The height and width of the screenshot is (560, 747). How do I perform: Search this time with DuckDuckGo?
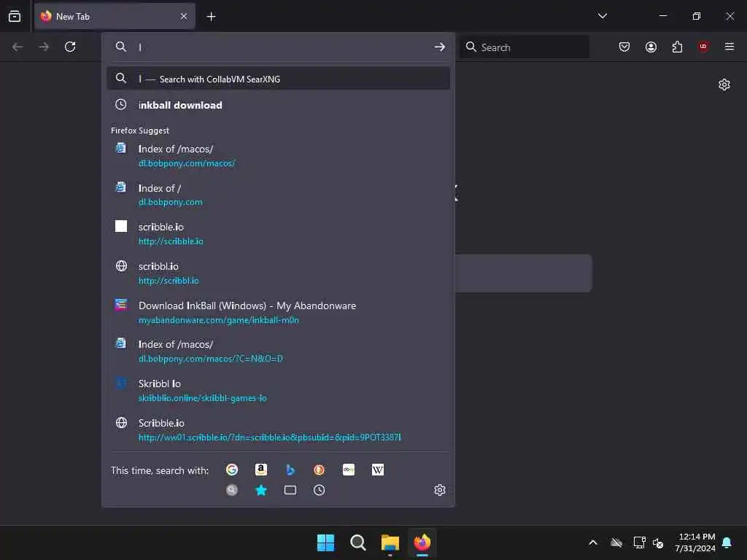pyautogui.click(x=320, y=470)
